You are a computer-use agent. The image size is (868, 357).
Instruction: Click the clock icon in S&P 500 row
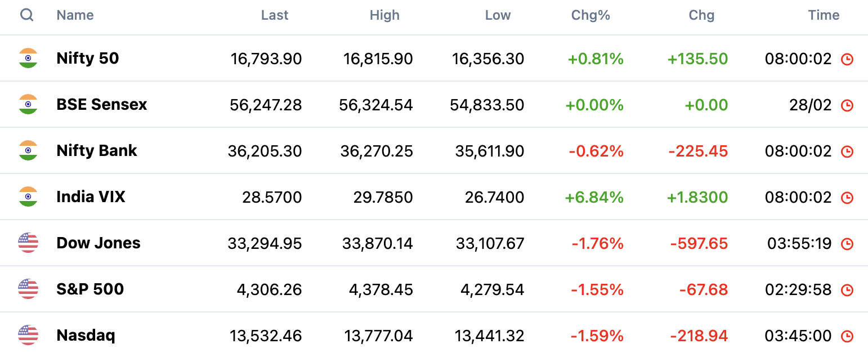[847, 290]
